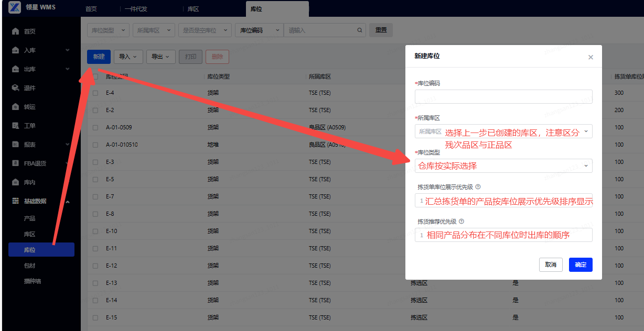Click the 转运 transfer icon in sidebar
Viewport: 644px width, 331px height.
click(15, 107)
